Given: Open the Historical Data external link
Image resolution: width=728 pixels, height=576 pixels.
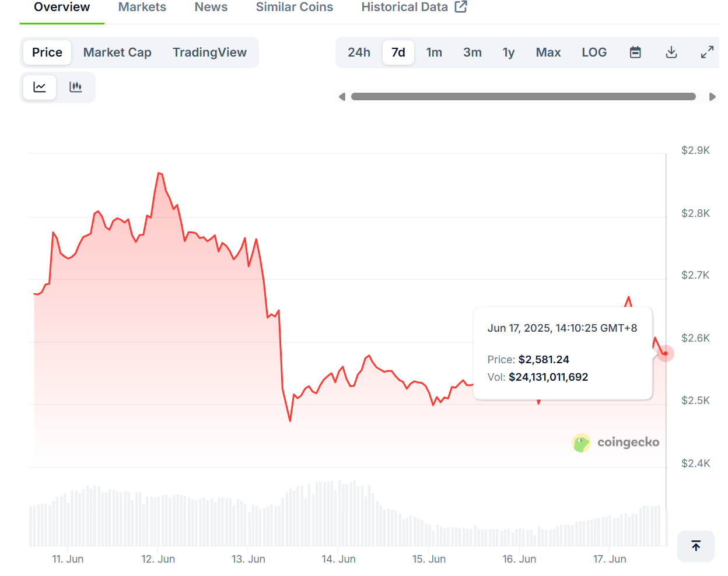Looking at the screenshot, I should coord(414,8).
